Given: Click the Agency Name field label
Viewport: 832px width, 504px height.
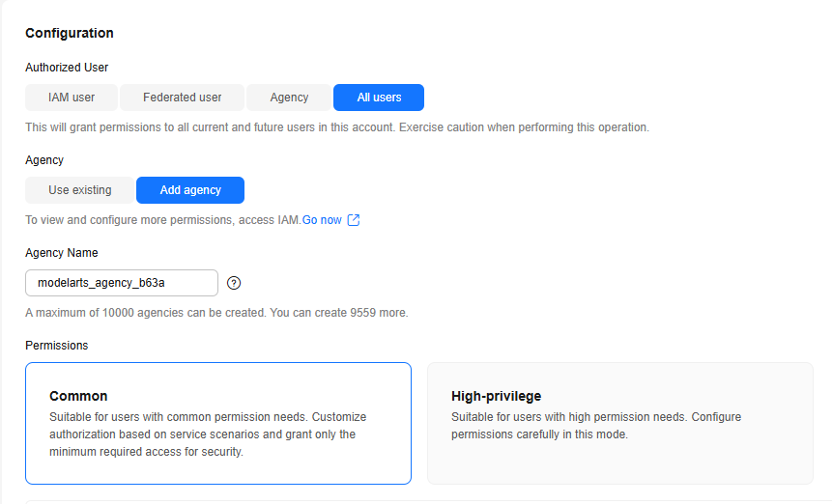Looking at the screenshot, I should click(x=62, y=253).
